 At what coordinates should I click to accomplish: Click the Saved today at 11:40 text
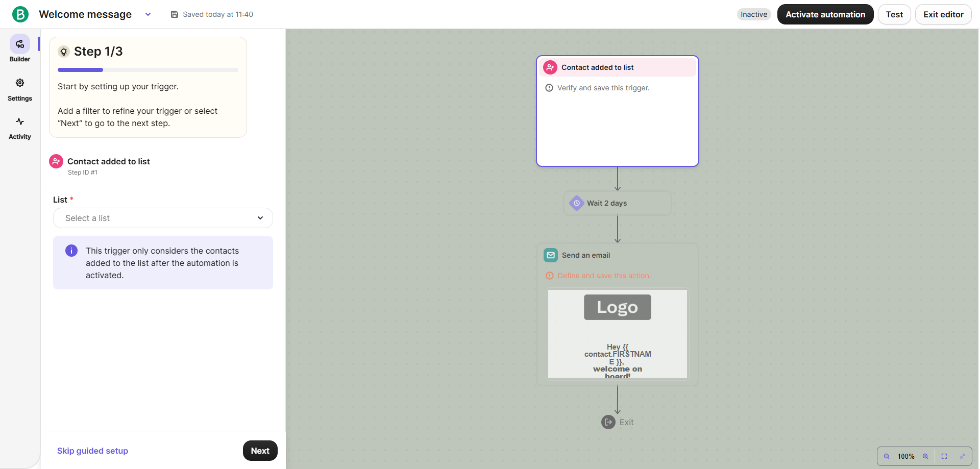point(218,14)
